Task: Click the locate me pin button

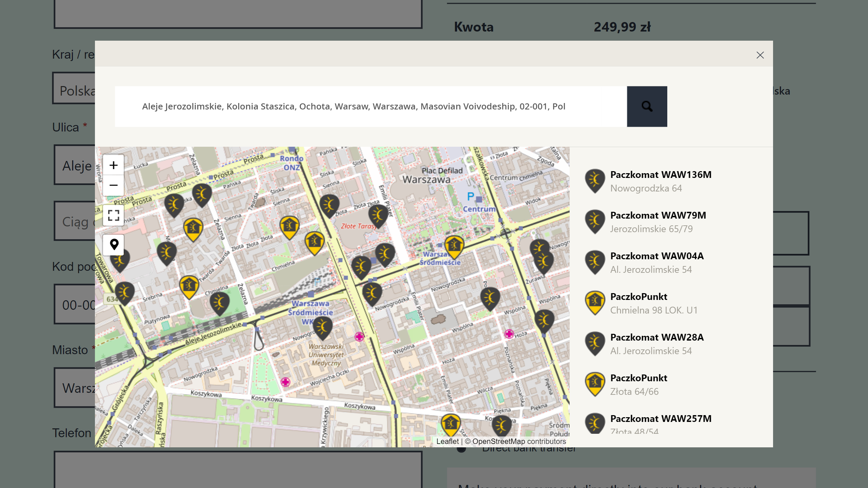Action: [114, 245]
